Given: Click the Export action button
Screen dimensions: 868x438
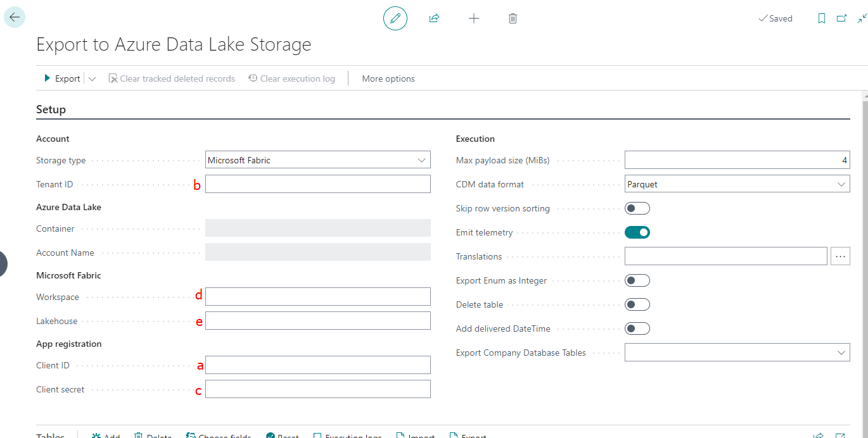Looking at the screenshot, I should point(62,78).
